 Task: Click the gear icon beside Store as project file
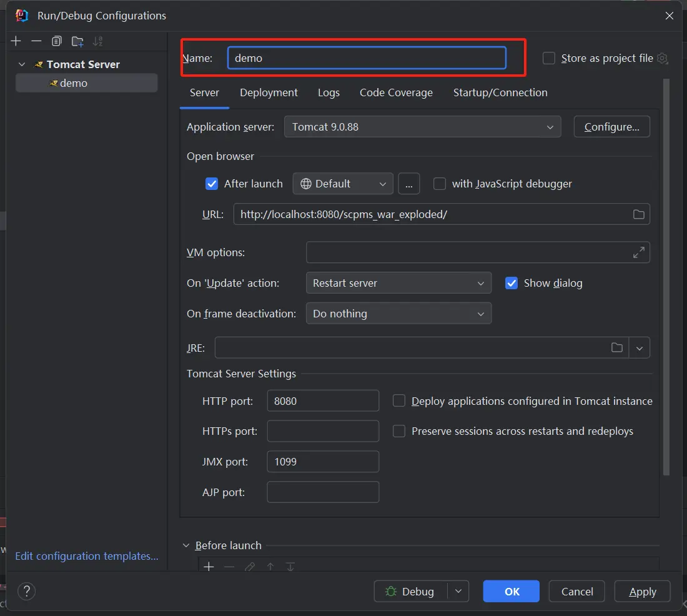[662, 57]
